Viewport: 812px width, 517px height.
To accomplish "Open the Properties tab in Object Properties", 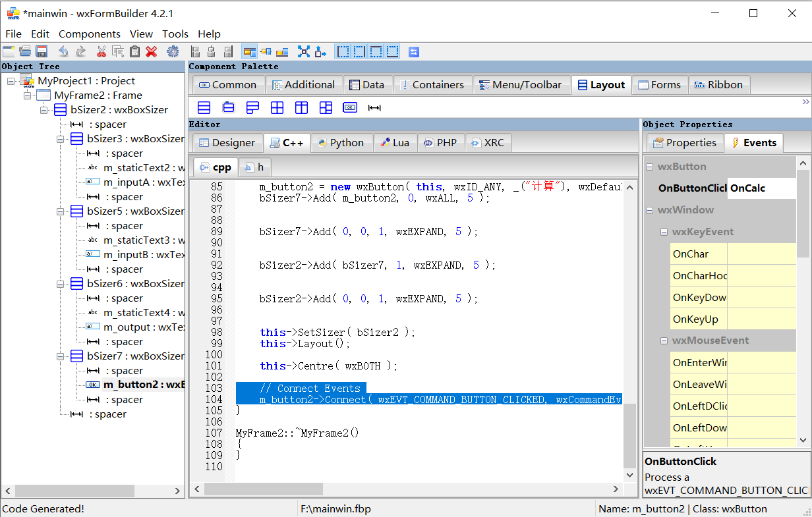I will pyautogui.click(x=685, y=142).
